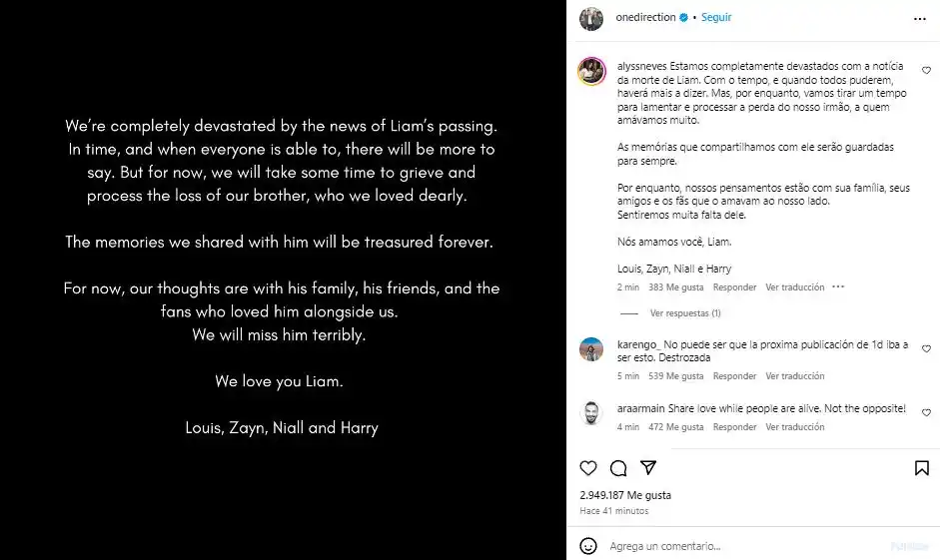Show translation of karengo_'s comment
The image size is (940, 560).
(x=795, y=376)
